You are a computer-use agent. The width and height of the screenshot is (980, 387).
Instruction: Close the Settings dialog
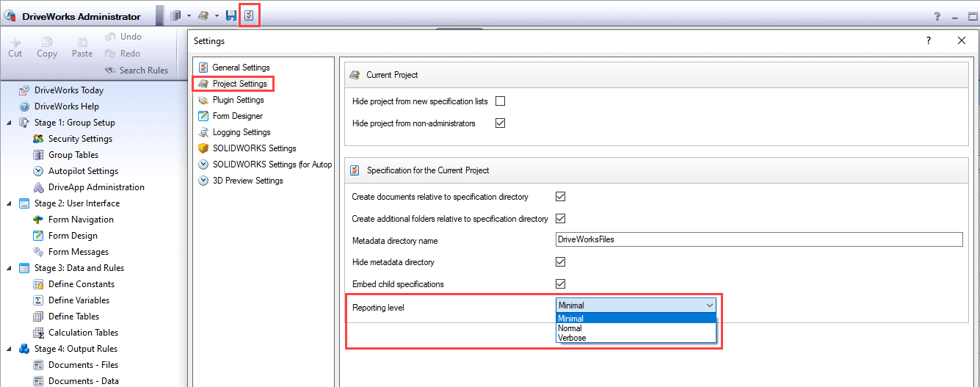click(x=962, y=41)
